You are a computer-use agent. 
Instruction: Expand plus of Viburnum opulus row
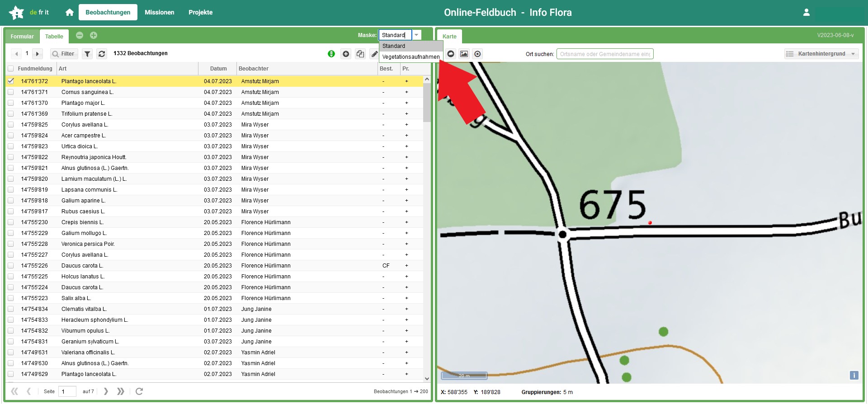coord(406,331)
